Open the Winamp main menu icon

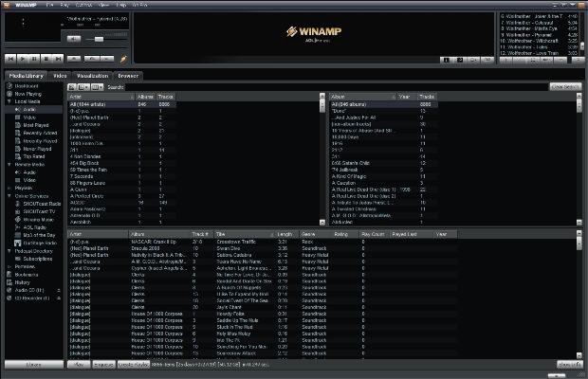click(x=7, y=5)
